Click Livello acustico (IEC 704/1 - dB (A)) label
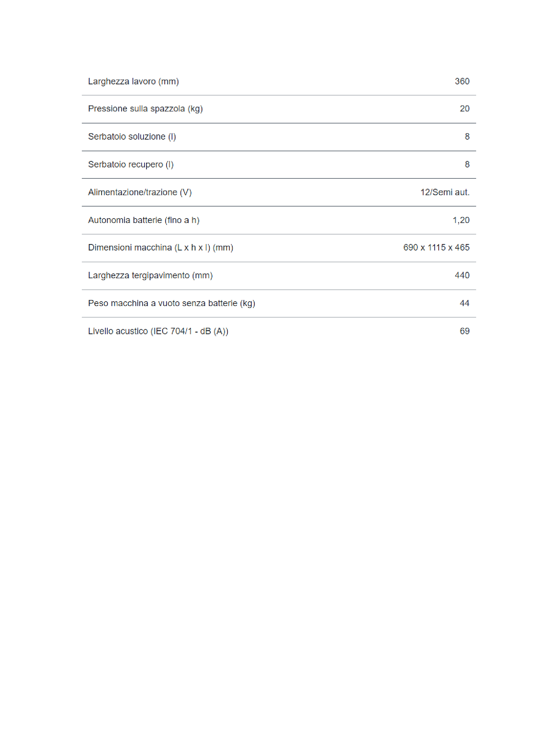The width and height of the screenshot is (535, 756). tap(158, 331)
